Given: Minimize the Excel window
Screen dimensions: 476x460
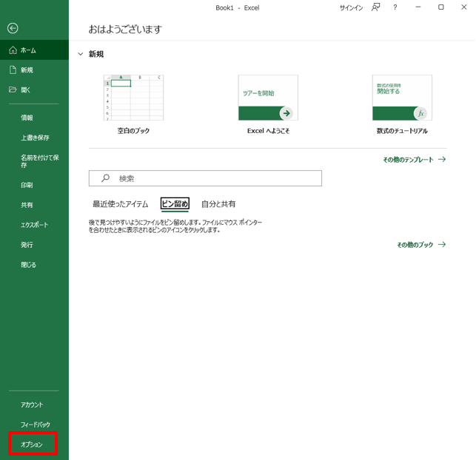Looking at the screenshot, I should [418, 7].
